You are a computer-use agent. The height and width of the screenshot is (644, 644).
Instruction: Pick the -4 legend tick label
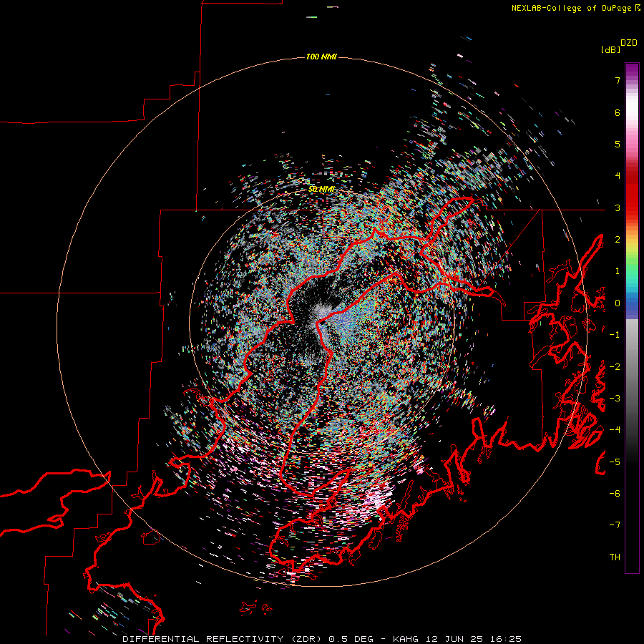(615, 430)
